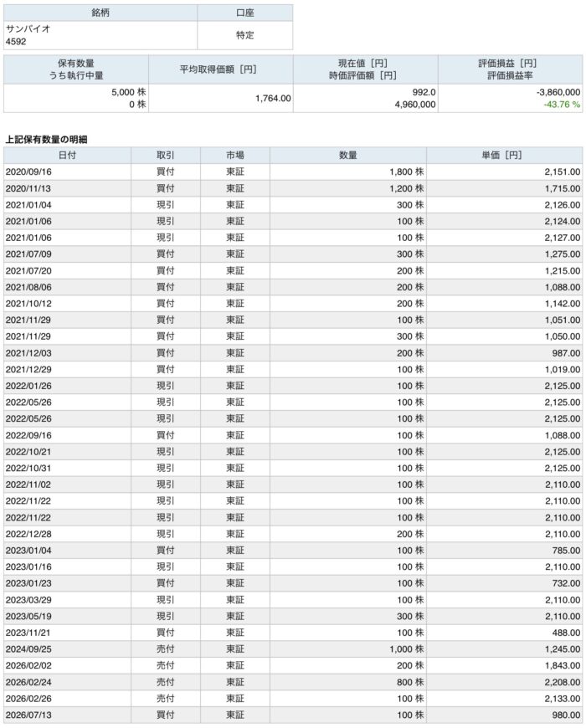586x728 pixels.
Task: Click quantity 1,000 株
Action: [x=407, y=649]
